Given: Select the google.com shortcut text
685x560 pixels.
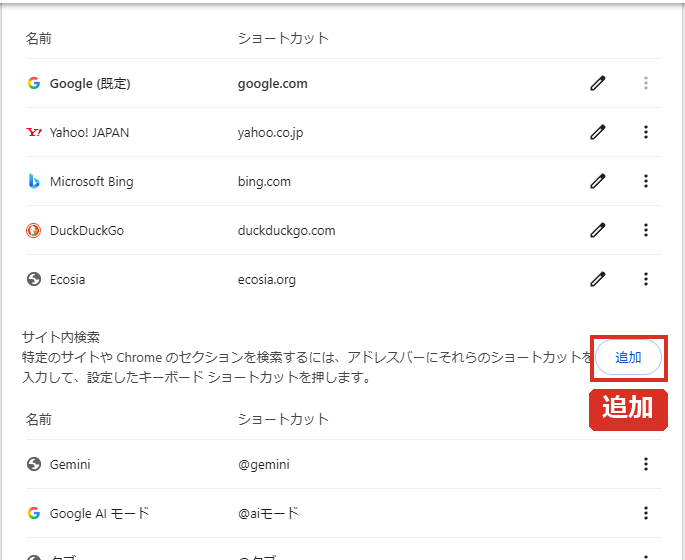Looking at the screenshot, I should pyautogui.click(x=273, y=83).
